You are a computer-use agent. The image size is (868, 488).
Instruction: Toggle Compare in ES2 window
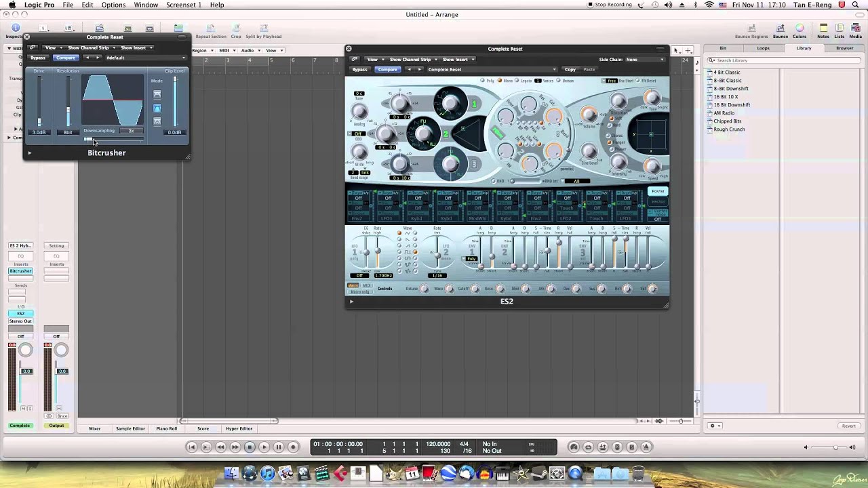(388, 69)
